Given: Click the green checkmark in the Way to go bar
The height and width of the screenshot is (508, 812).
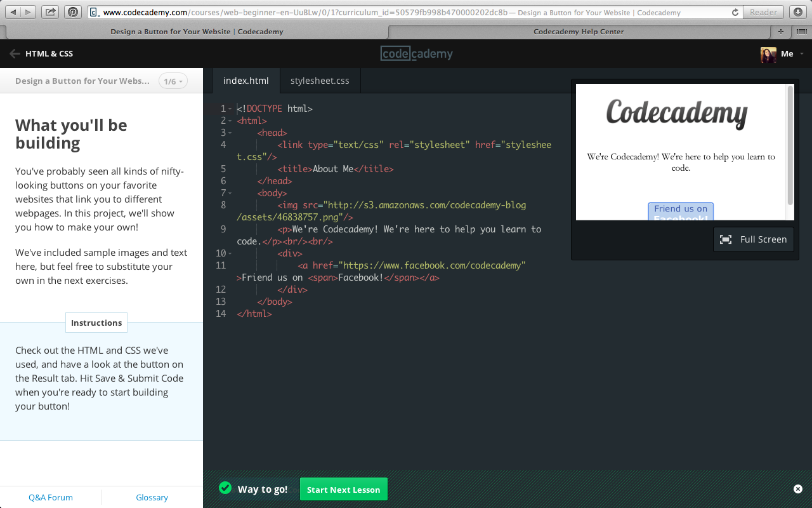Looking at the screenshot, I should [225, 488].
